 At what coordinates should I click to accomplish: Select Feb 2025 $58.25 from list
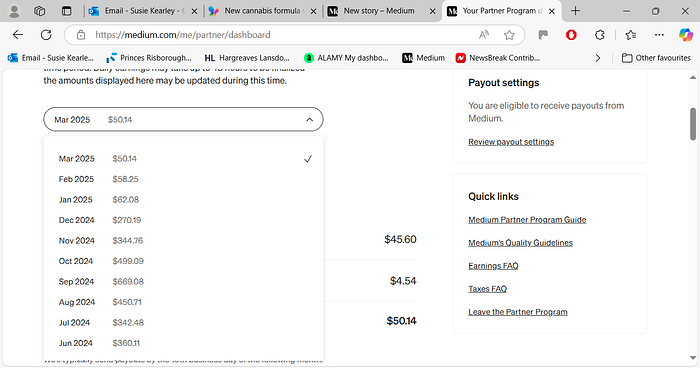[x=183, y=179]
